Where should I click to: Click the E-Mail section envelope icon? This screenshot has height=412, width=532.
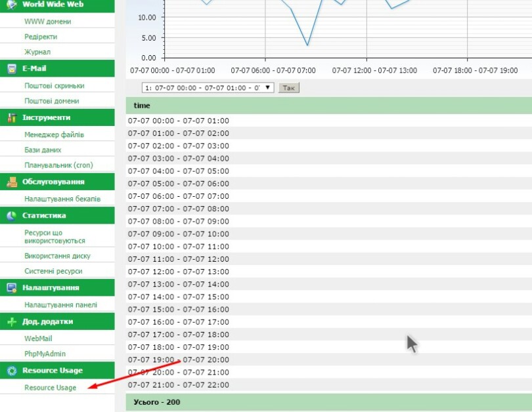tap(12, 69)
